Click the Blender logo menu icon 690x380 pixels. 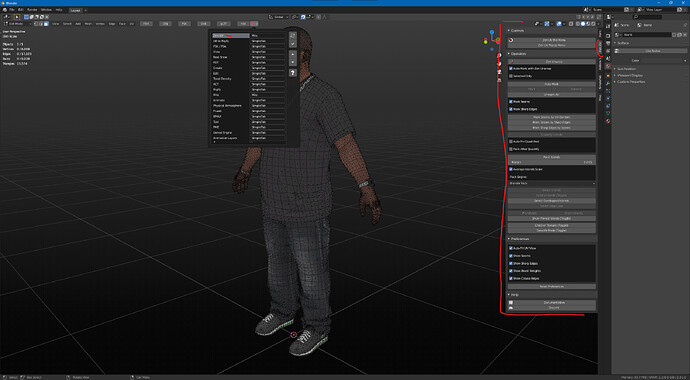(5, 10)
